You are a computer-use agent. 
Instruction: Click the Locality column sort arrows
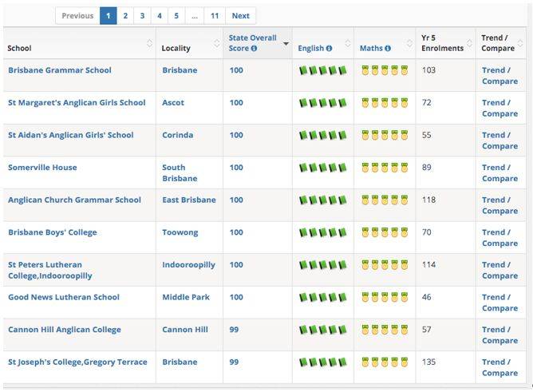coord(216,44)
